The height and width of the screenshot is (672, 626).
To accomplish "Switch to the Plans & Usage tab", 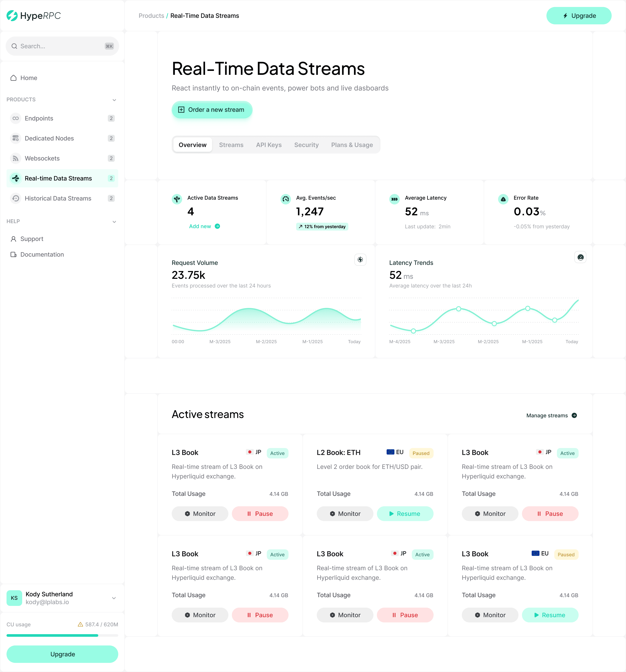I will tap(352, 145).
